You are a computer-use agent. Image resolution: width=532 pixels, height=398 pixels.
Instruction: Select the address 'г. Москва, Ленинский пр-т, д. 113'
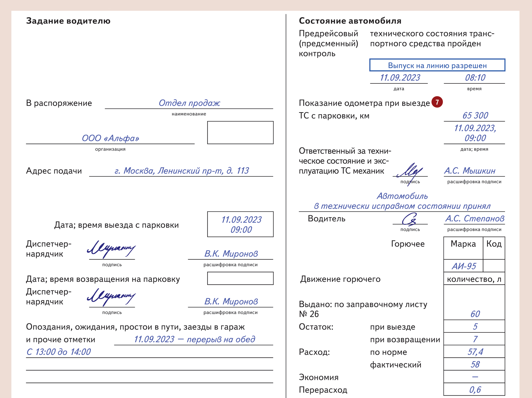pyautogui.click(x=182, y=171)
